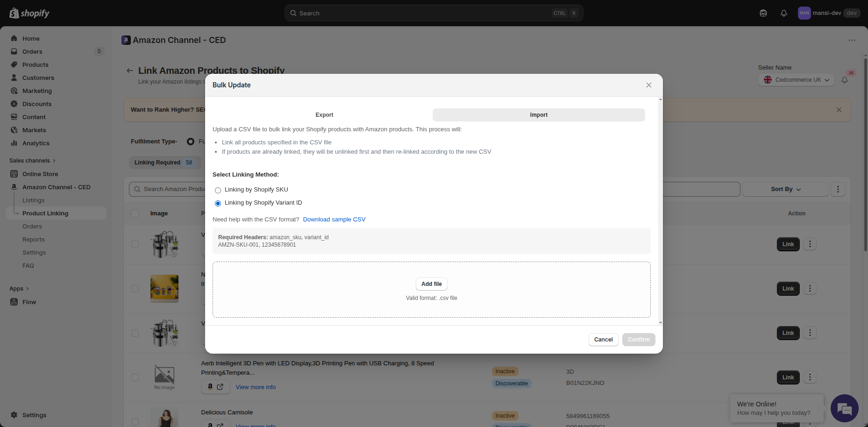This screenshot has height=427, width=868.
Task: Open the live chat bubble
Action: pos(845,408)
